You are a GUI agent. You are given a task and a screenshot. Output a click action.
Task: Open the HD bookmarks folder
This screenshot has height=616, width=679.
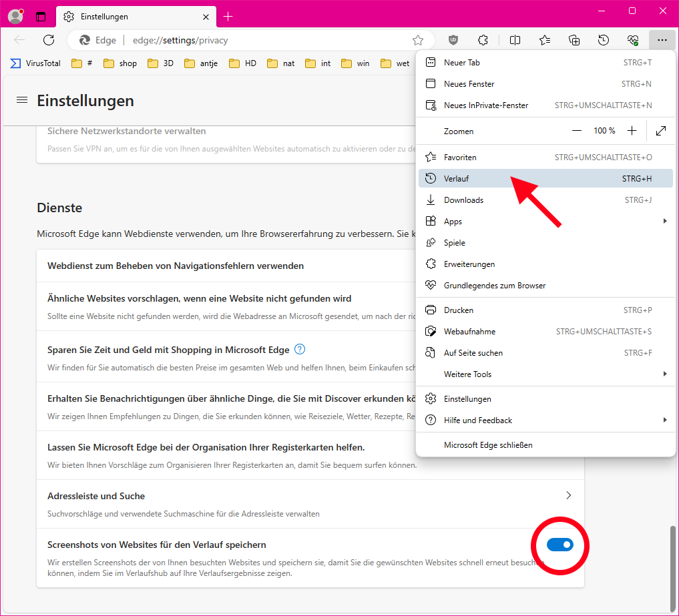[x=243, y=63]
